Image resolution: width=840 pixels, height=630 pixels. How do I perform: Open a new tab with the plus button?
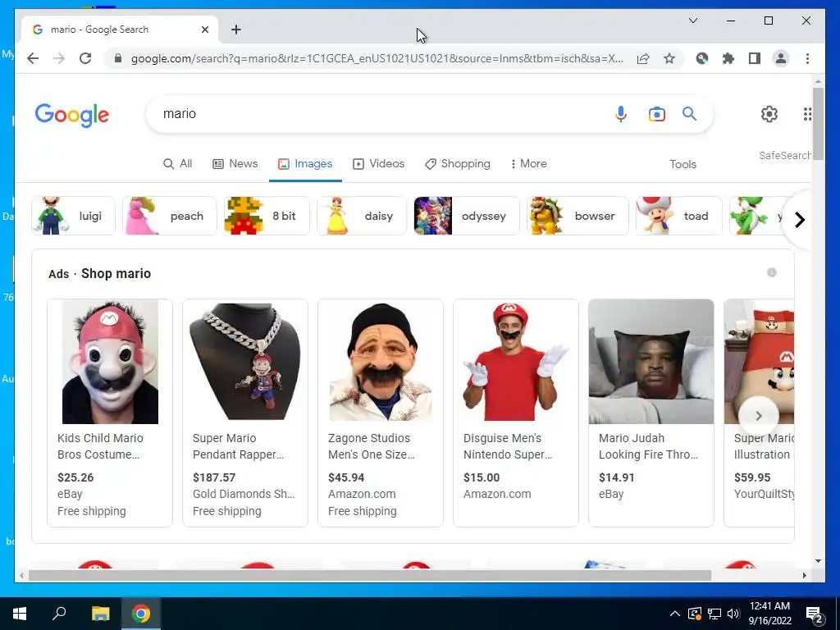tap(236, 30)
